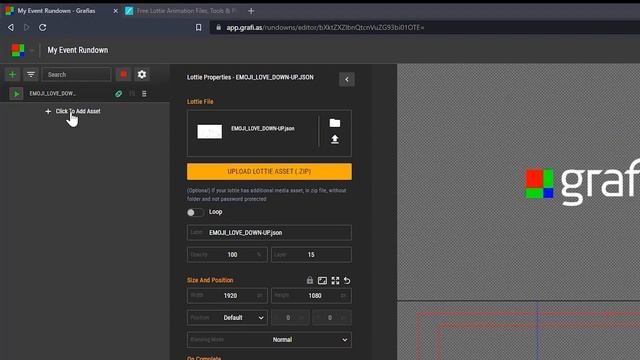The image size is (640, 360).
Task: Click the My Event Rundown title
Action: pyautogui.click(x=78, y=50)
